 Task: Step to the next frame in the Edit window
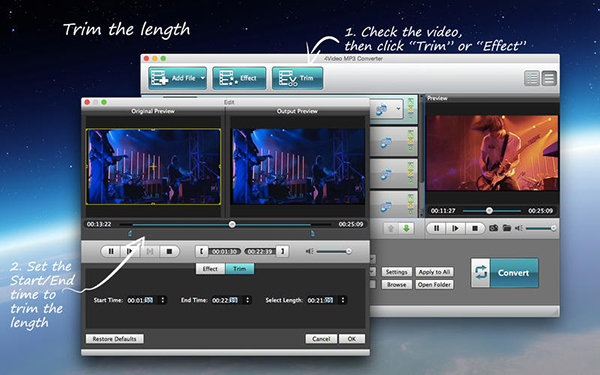(150, 251)
